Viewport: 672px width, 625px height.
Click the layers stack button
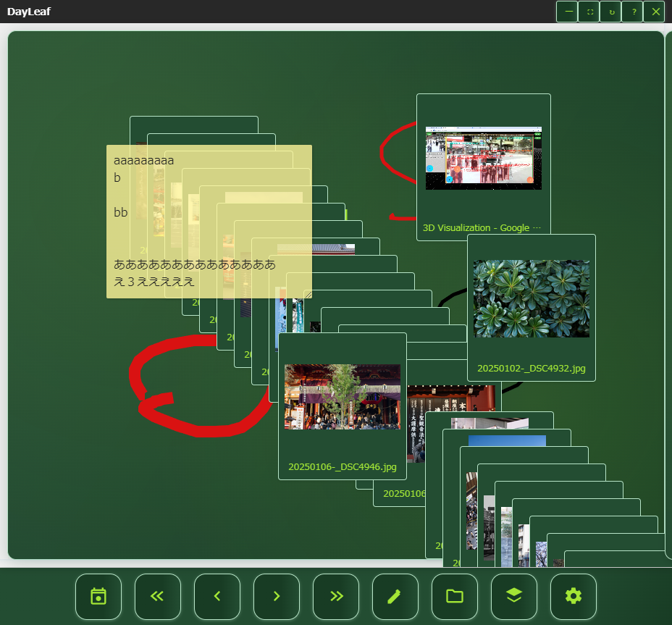click(x=514, y=596)
